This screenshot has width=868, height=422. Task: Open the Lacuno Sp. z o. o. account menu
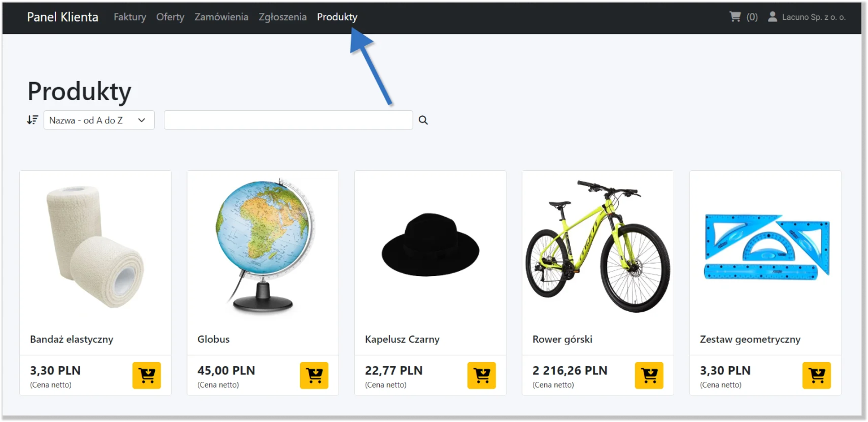tap(806, 17)
